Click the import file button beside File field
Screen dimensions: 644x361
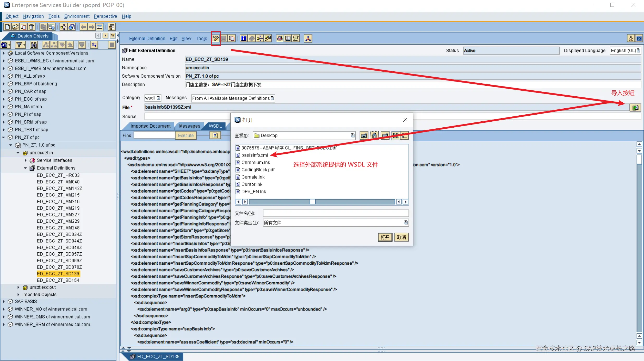coord(635,107)
